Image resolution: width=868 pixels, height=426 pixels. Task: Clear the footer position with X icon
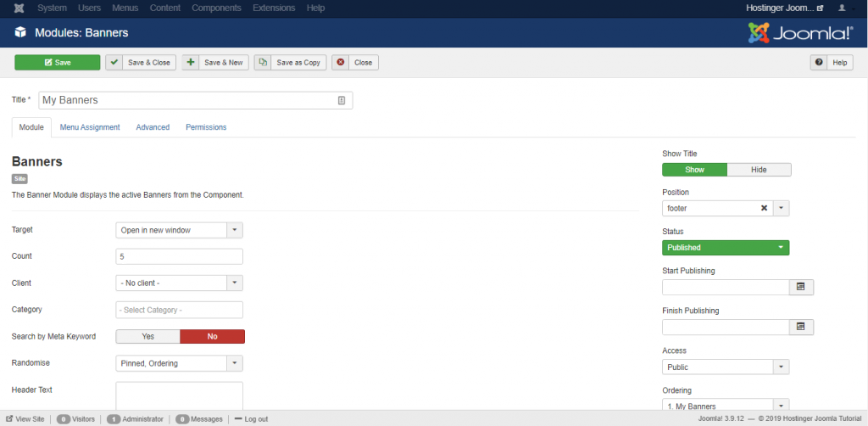(764, 208)
